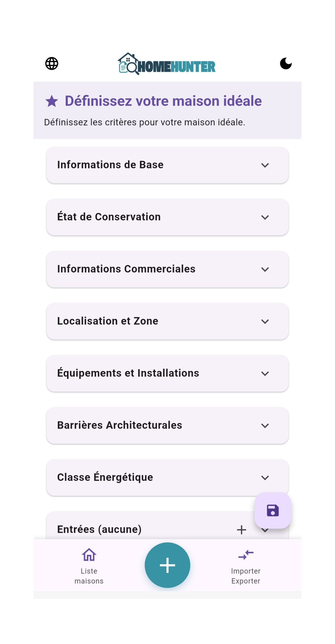The image size is (335, 644).
Task: Click the house icon in bottom bar
Action: (89, 554)
